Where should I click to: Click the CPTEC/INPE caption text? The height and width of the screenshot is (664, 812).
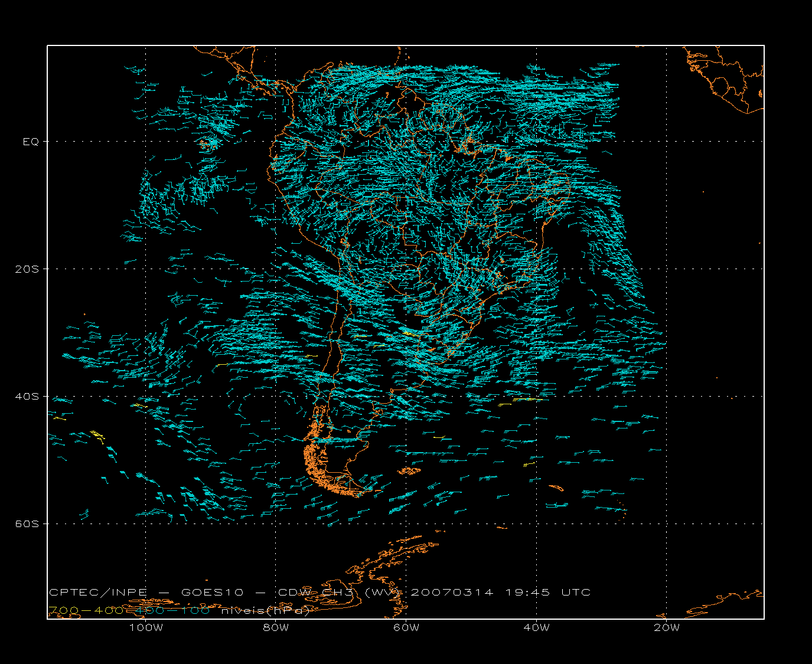coord(97,593)
